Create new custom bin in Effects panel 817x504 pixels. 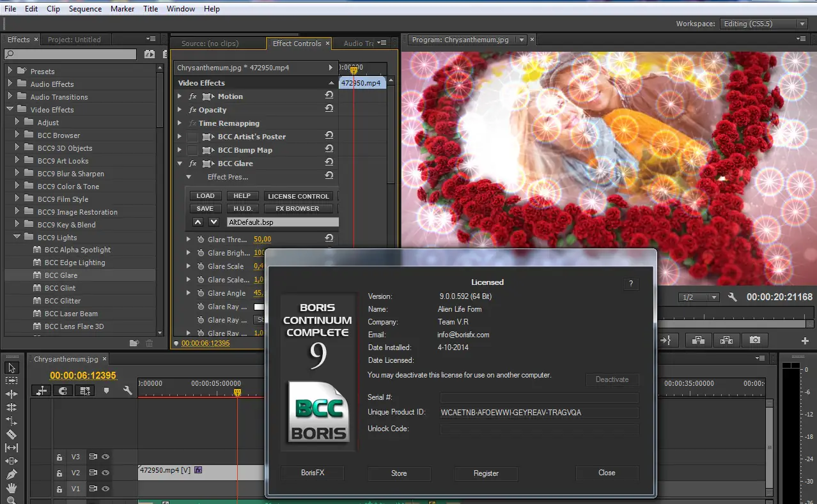click(134, 343)
